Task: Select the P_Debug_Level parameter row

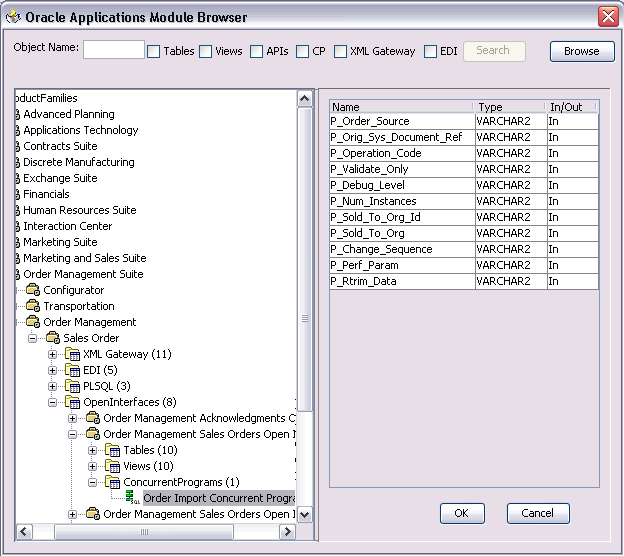Action: coord(464,185)
